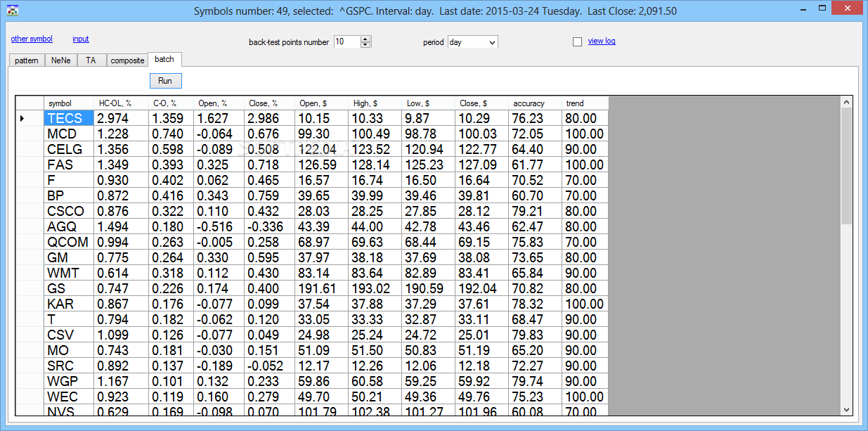Screen dimensions: 868x431
Task: Select the TECS symbol cell
Action: pos(69,119)
